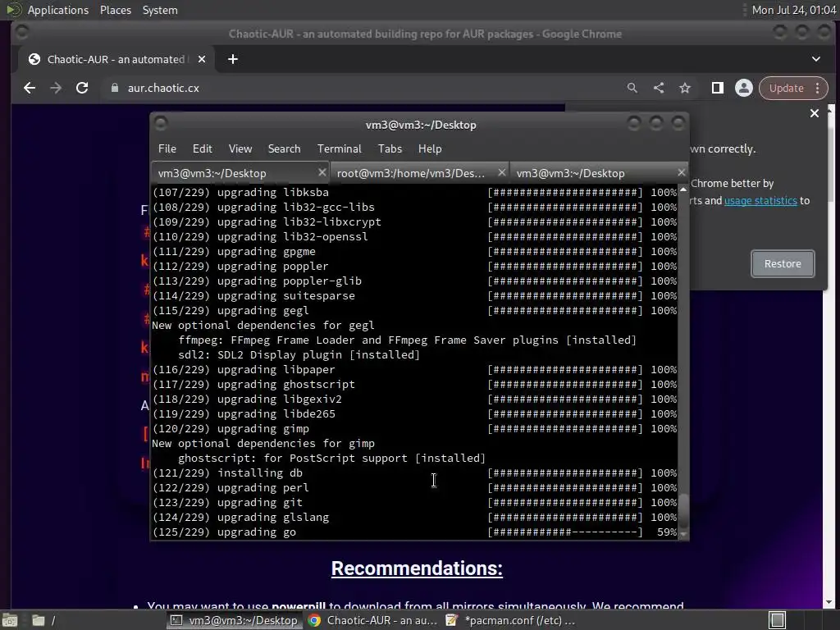Open Chrome side panel icon

point(717,88)
